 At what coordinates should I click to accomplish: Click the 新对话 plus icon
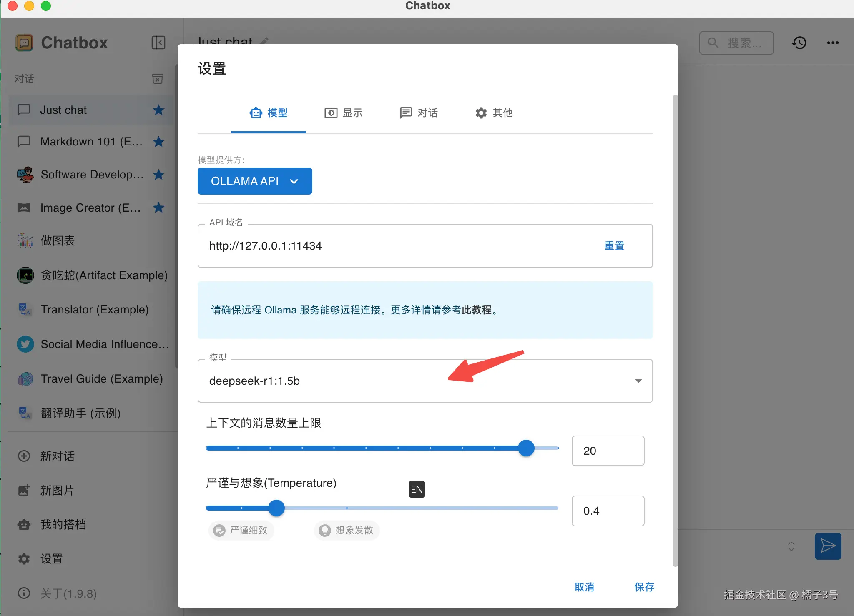[24, 456]
